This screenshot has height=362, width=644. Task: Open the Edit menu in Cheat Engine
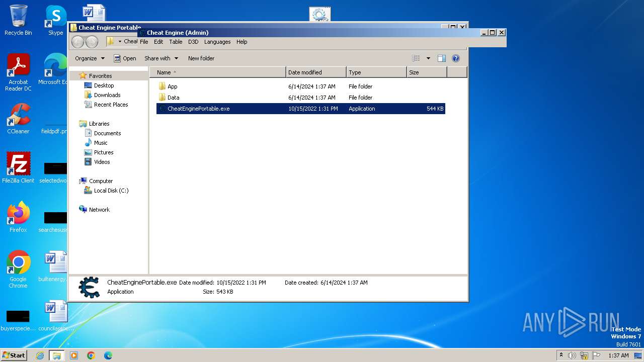click(x=158, y=42)
